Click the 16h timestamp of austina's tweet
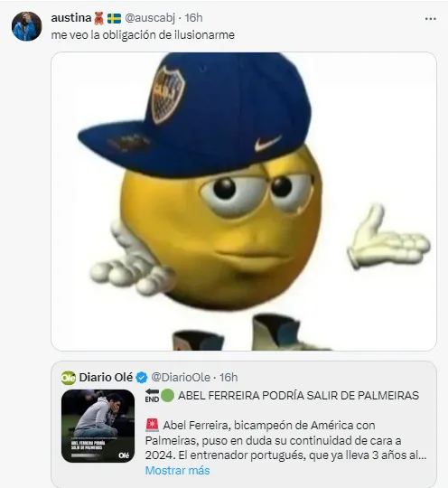Screen dimensions: 448x488 point(193,18)
